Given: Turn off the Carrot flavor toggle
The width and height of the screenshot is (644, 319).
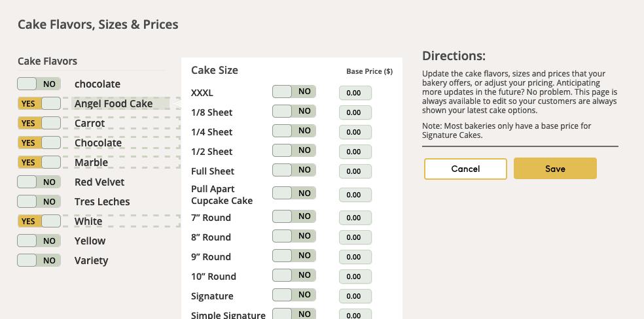Looking at the screenshot, I should coord(39,123).
